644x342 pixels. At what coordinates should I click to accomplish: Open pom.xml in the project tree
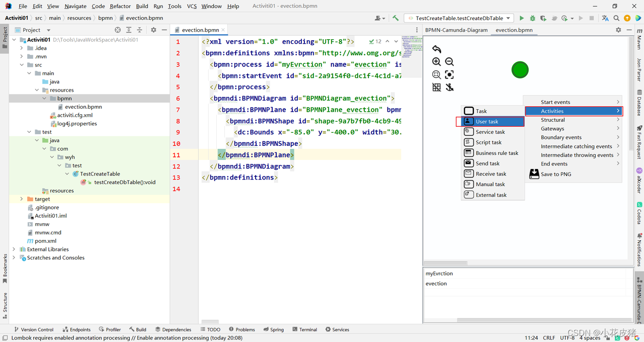[x=45, y=241]
